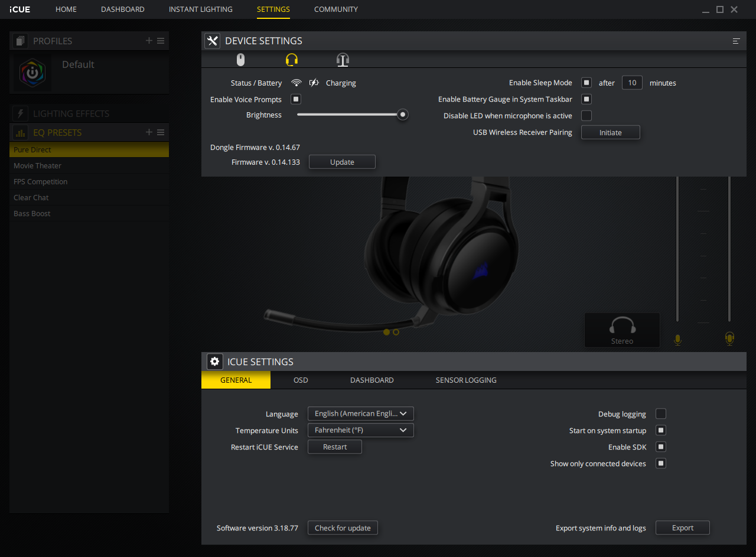Switch to the Sensor Logging tab
The image size is (756, 557).
465,380
